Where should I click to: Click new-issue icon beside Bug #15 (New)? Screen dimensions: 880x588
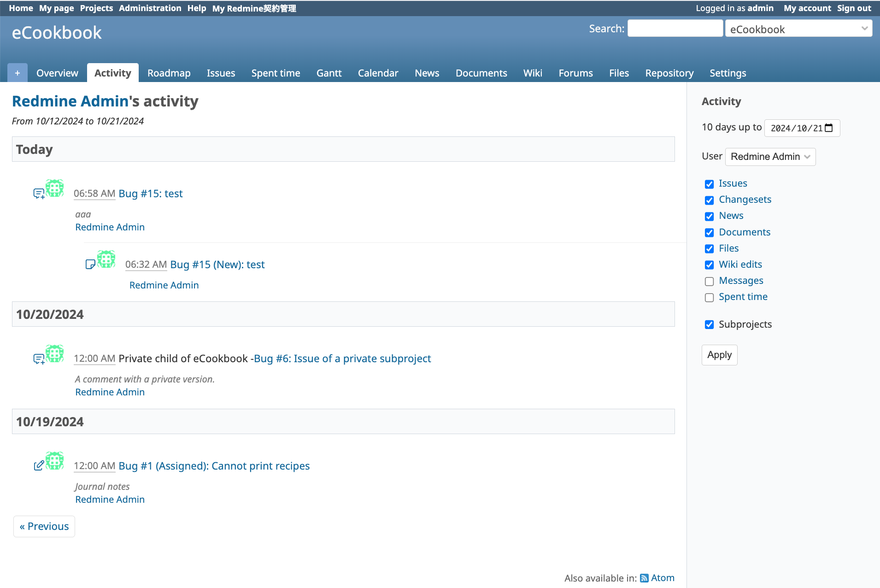(90, 264)
